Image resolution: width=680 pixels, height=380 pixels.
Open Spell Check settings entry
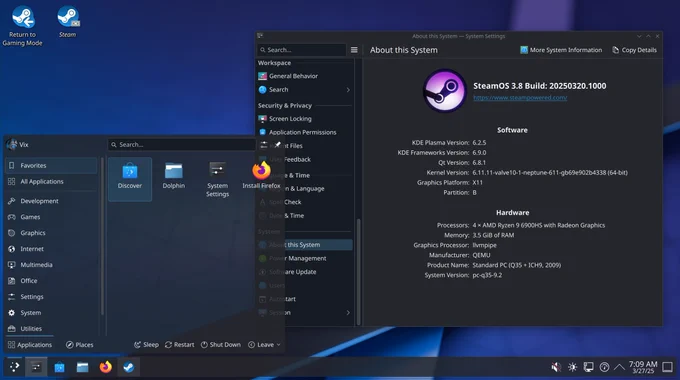[304, 202]
